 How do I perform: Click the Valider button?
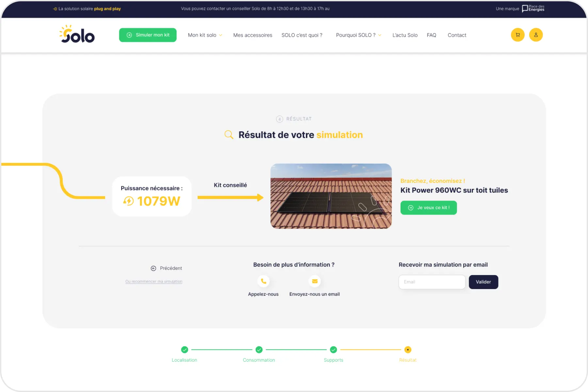(x=483, y=282)
